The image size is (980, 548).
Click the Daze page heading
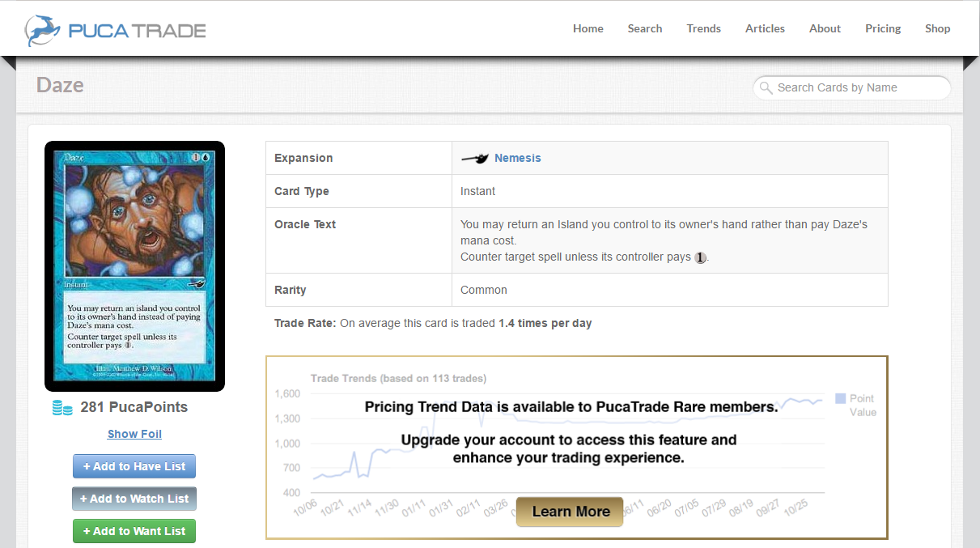coord(60,85)
